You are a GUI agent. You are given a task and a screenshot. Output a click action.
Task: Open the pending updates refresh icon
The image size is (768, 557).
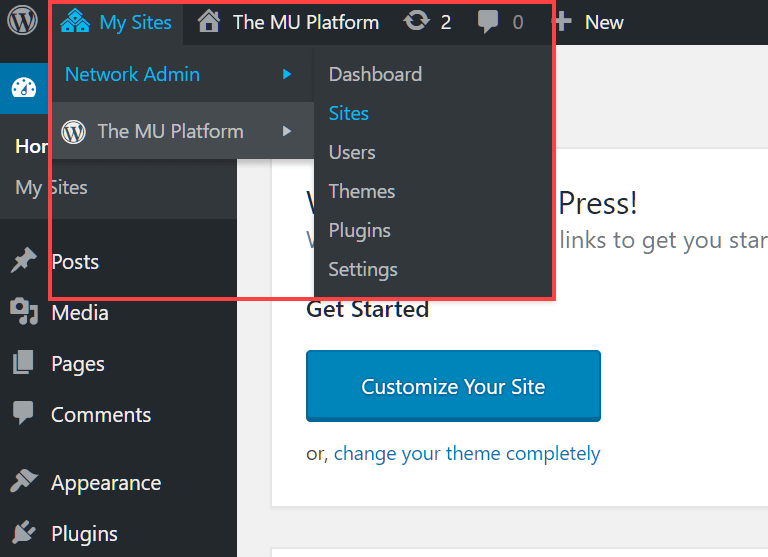416,22
